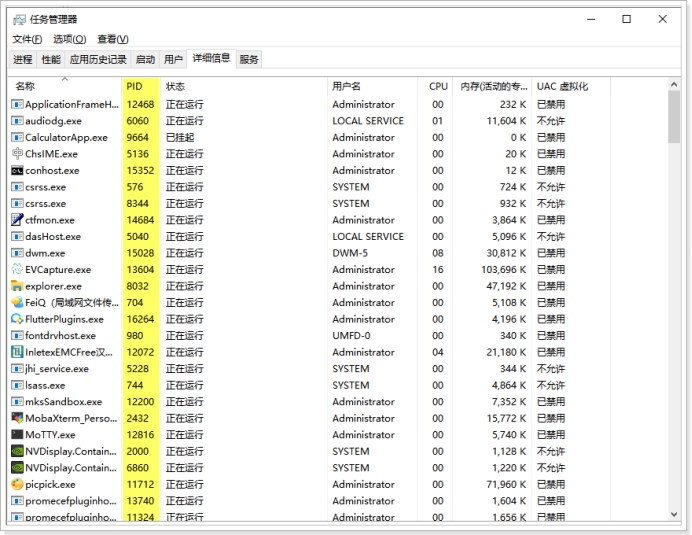Click the dwm.exe process icon
Image resolution: width=692 pixels, height=535 pixels.
click(x=17, y=253)
